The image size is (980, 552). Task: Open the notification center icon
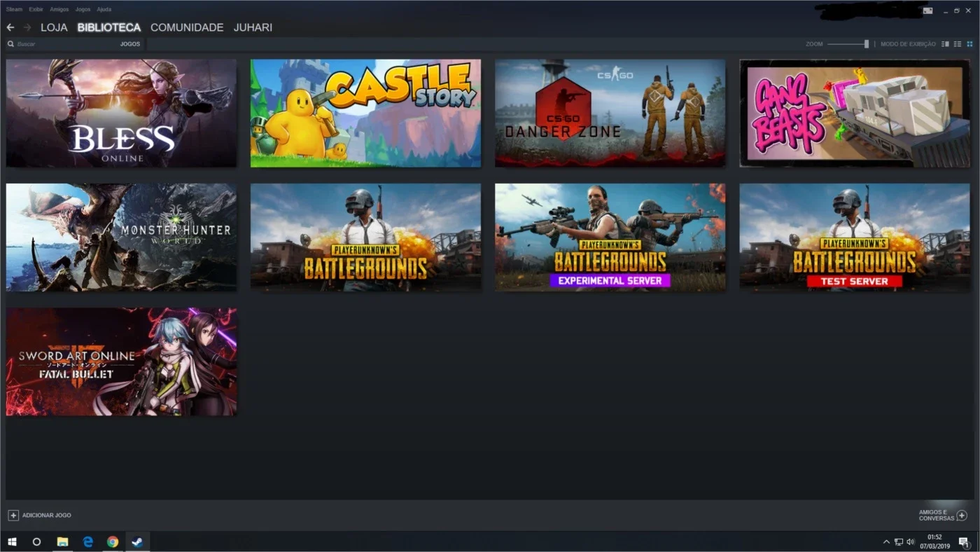tap(963, 541)
